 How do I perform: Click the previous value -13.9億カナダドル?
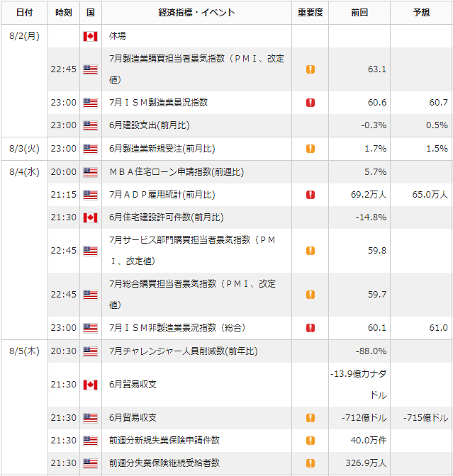(x=359, y=385)
